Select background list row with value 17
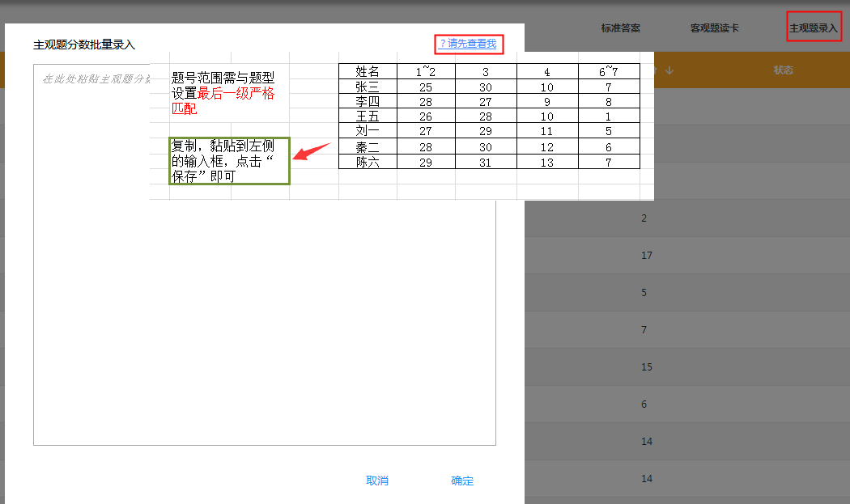 646,256
